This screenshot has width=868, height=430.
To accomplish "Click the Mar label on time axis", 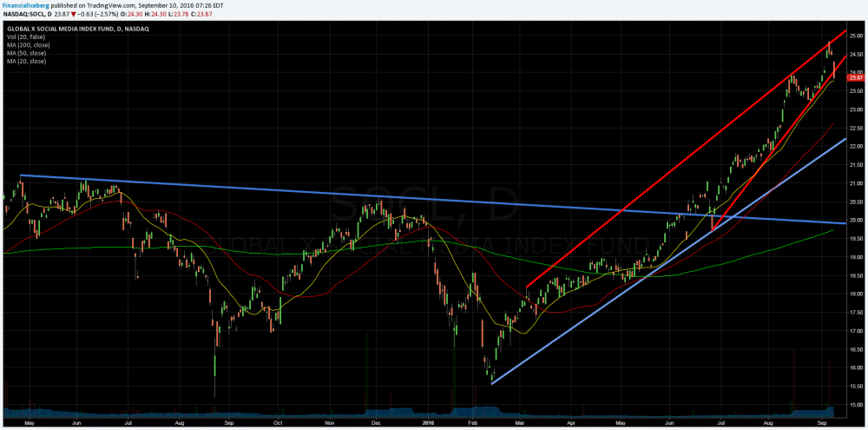I will (519, 421).
